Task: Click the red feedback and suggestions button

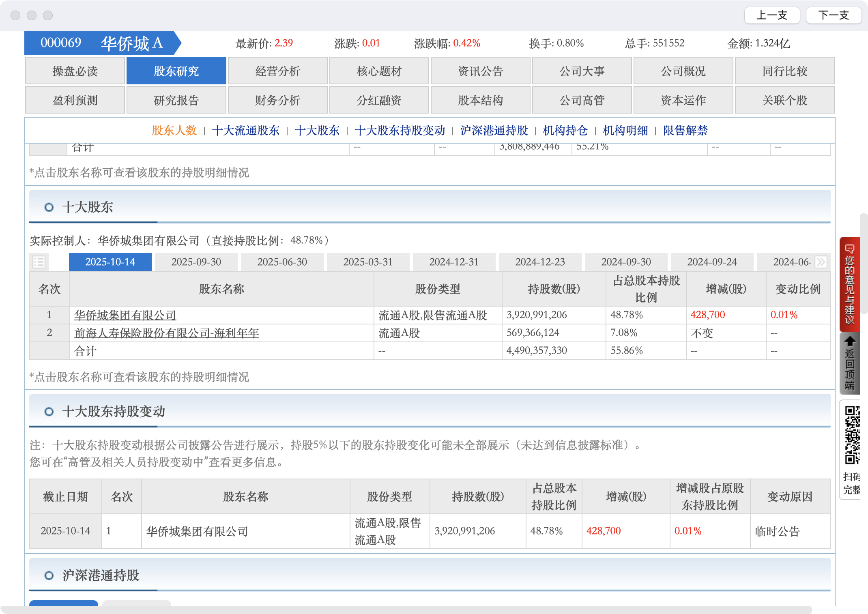Action: click(850, 284)
